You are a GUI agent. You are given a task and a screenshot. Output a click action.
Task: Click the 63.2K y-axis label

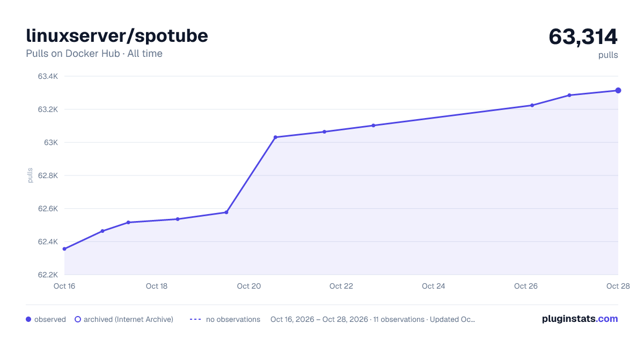point(48,109)
